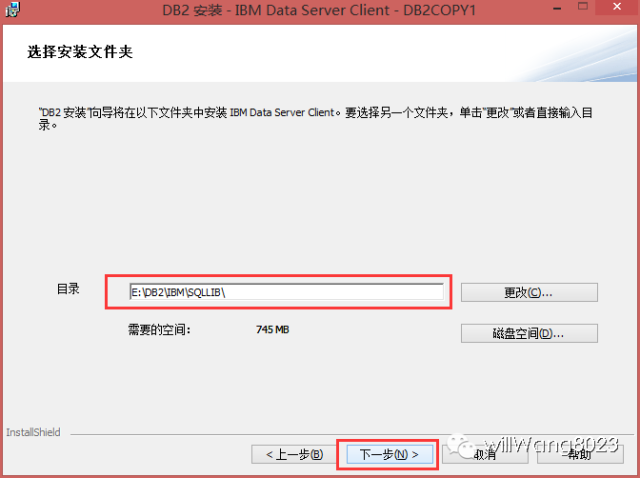The height and width of the screenshot is (478, 640).
Task: Cancel the installation with 取消
Action: click(x=485, y=454)
